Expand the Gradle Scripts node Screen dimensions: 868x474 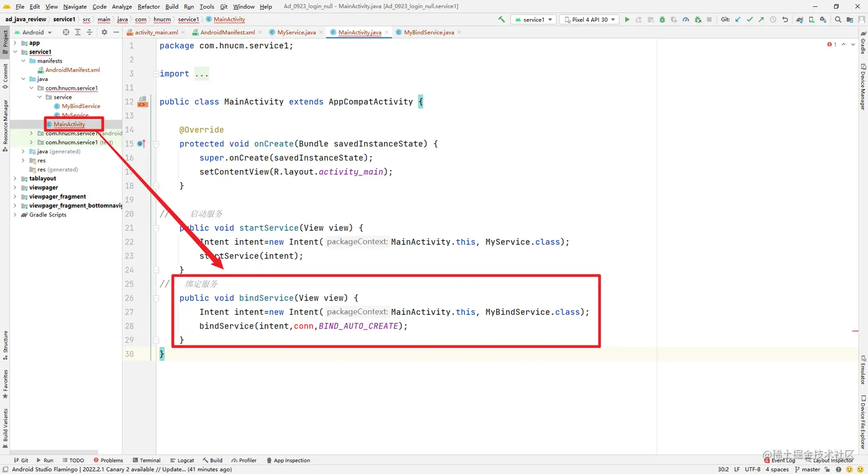pos(15,215)
